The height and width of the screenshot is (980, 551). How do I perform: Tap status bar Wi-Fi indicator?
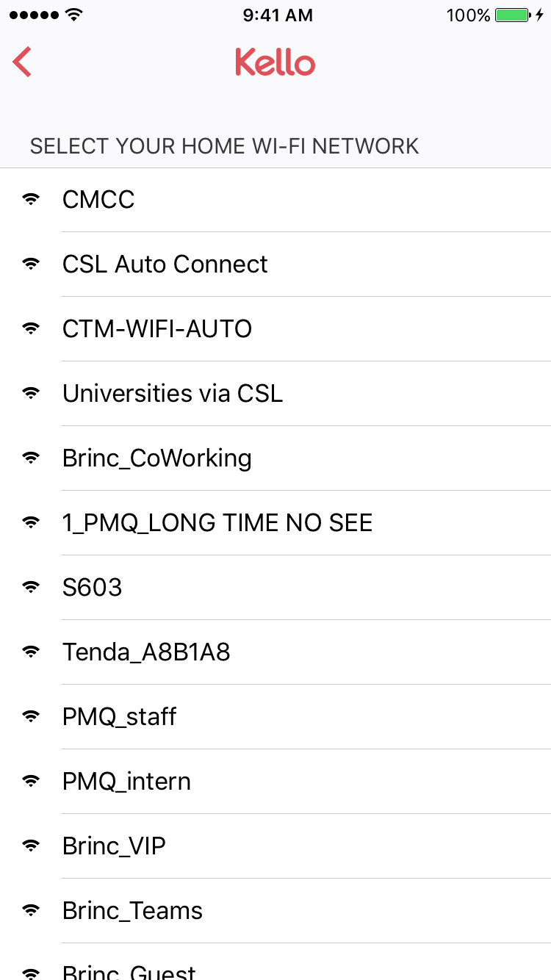coord(73,15)
